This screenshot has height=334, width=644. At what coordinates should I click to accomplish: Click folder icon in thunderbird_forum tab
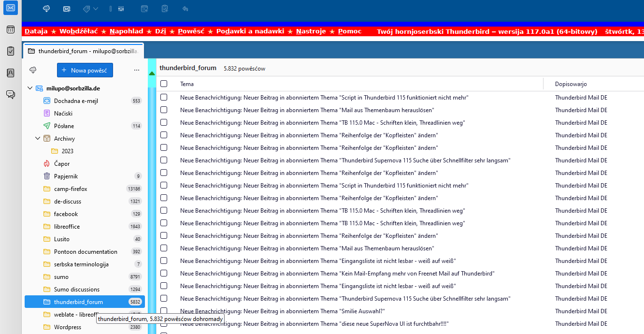[31, 51]
